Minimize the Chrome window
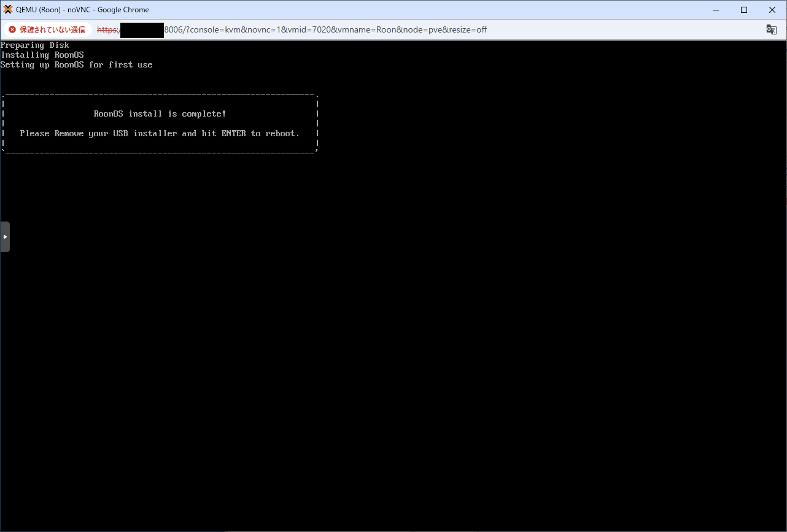The width and height of the screenshot is (787, 532). pos(716,10)
